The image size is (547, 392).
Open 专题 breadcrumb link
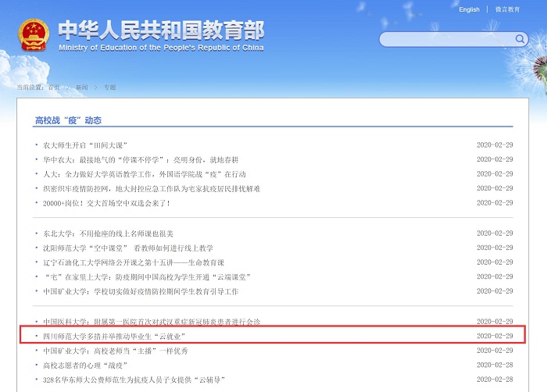(110, 87)
